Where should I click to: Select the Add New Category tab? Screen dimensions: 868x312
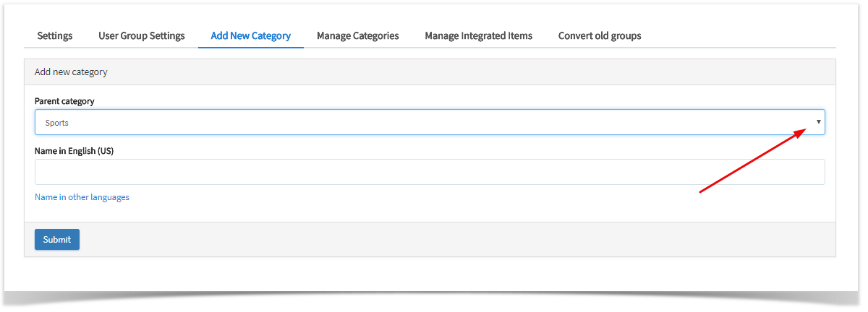[251, 35]
